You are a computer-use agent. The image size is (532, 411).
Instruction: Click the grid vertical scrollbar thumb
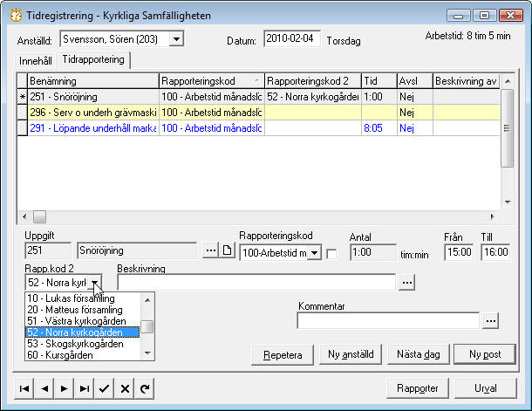507,128
